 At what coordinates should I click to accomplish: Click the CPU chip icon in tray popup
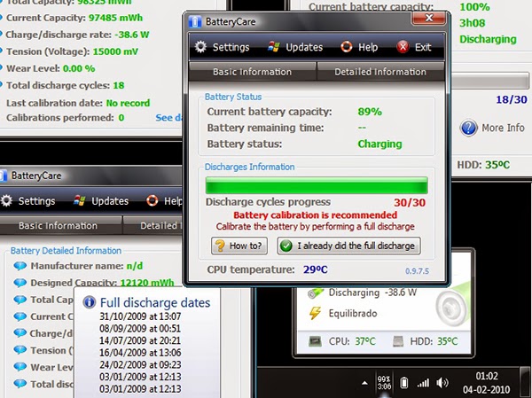315,341
